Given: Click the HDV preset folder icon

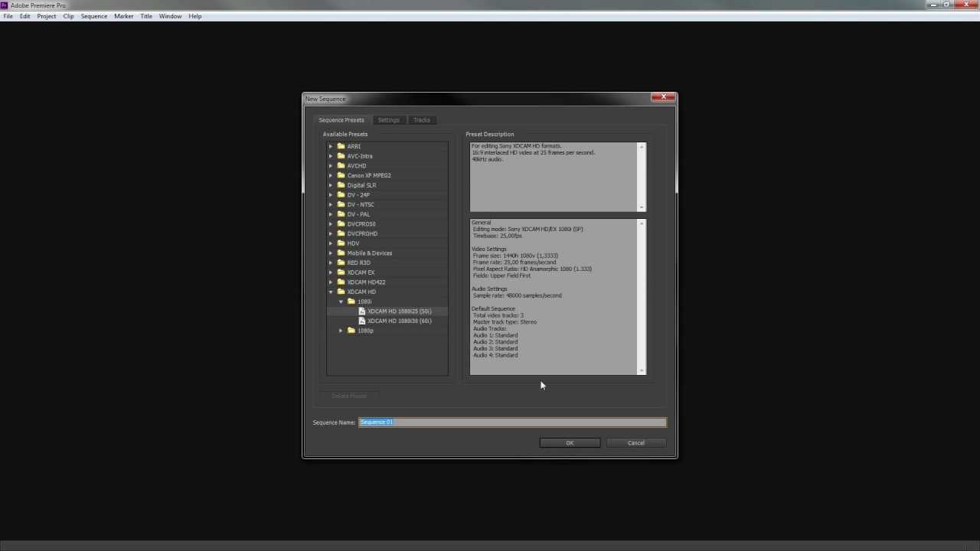Looking at the screenshot, I should (341, 243).
